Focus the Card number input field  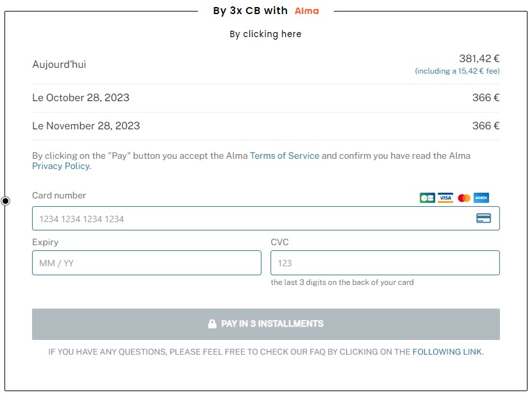pyautogui.click(x=265, y=218)
